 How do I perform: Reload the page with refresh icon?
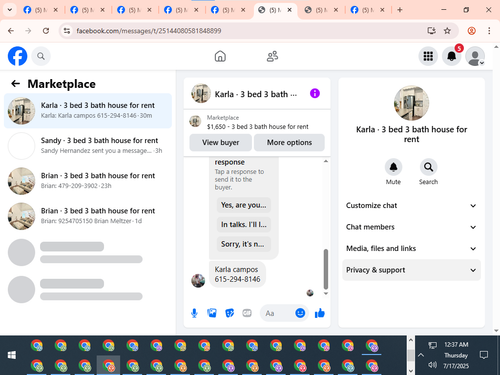click(46, 31)
